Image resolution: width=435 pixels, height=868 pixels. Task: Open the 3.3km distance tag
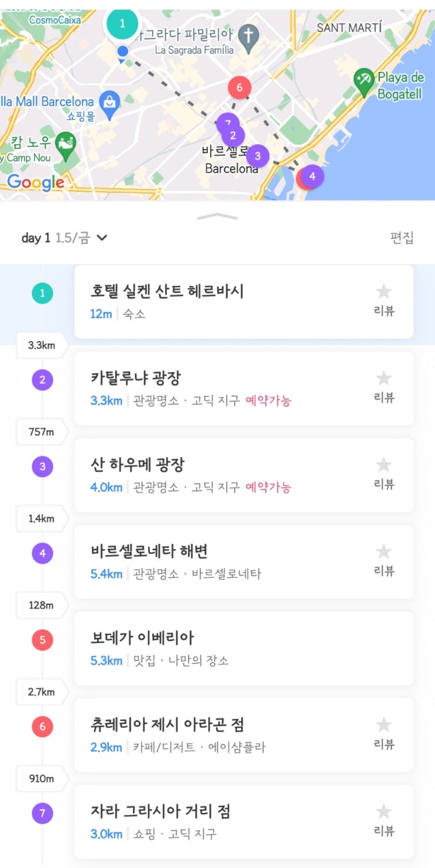pos(42,345)
